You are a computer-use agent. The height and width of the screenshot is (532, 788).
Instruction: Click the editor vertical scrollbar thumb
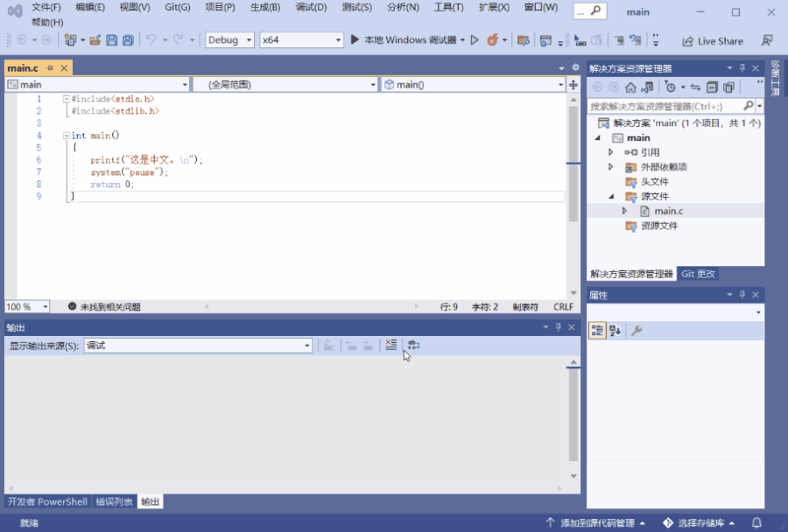[x=573, y=164]
